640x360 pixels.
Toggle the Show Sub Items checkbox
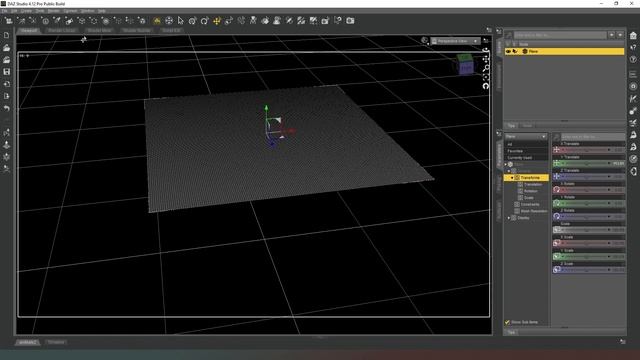click(x=507, y=322)
